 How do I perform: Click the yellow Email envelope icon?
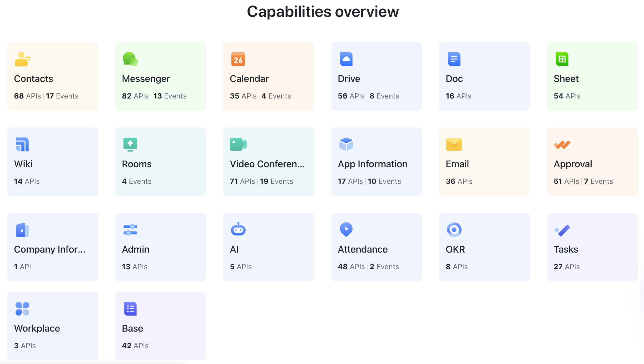pyautogui.click(x=454, y=144)
